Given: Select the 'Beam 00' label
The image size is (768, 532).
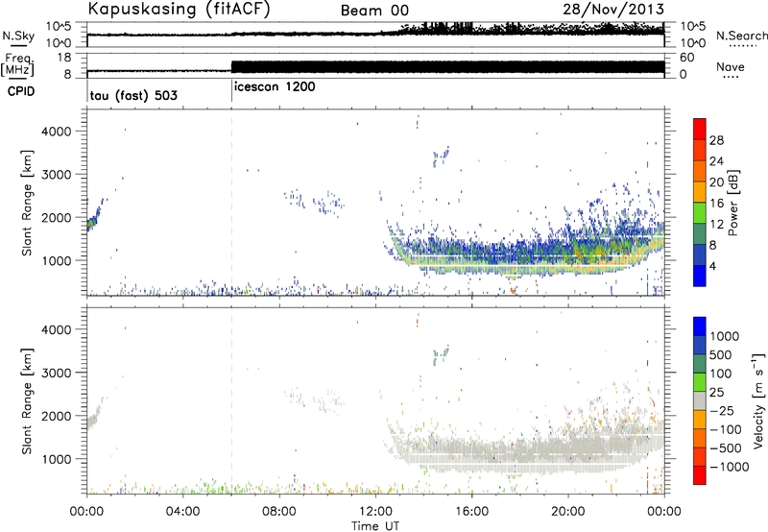Looking at the screenshot, I should tap(374, 11).
